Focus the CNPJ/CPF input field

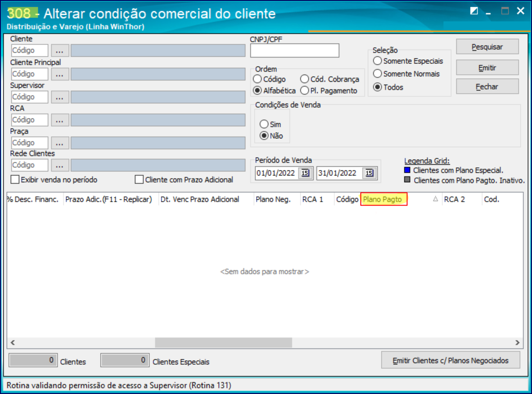(x=294, y=50)
